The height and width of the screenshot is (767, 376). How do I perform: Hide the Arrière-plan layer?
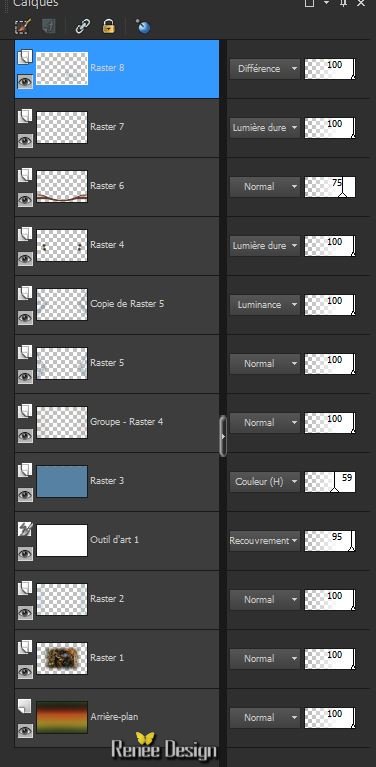[x=25, y=731]
